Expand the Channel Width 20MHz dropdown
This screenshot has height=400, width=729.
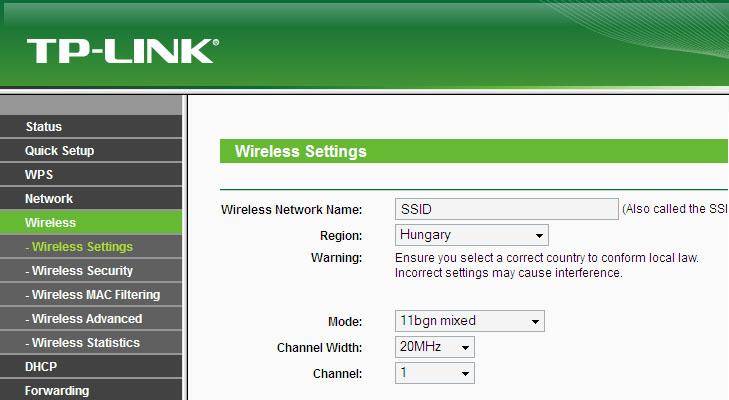point(435,347)
